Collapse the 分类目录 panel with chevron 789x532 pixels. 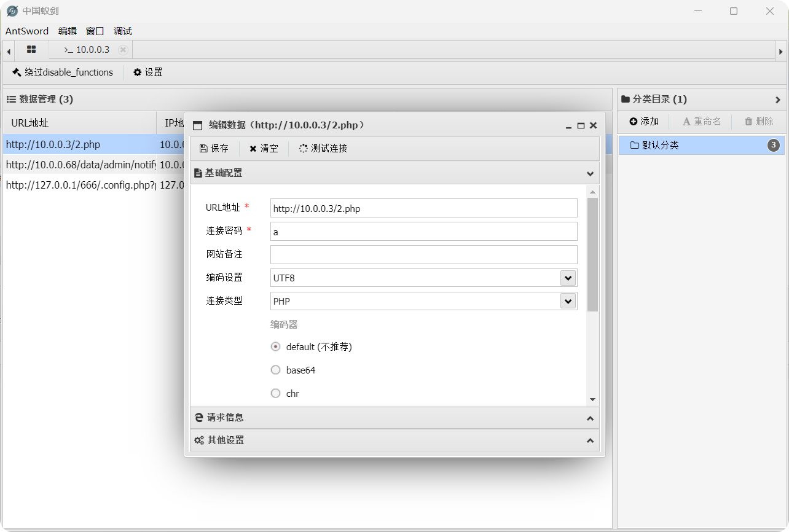click(x=777, y=100)
